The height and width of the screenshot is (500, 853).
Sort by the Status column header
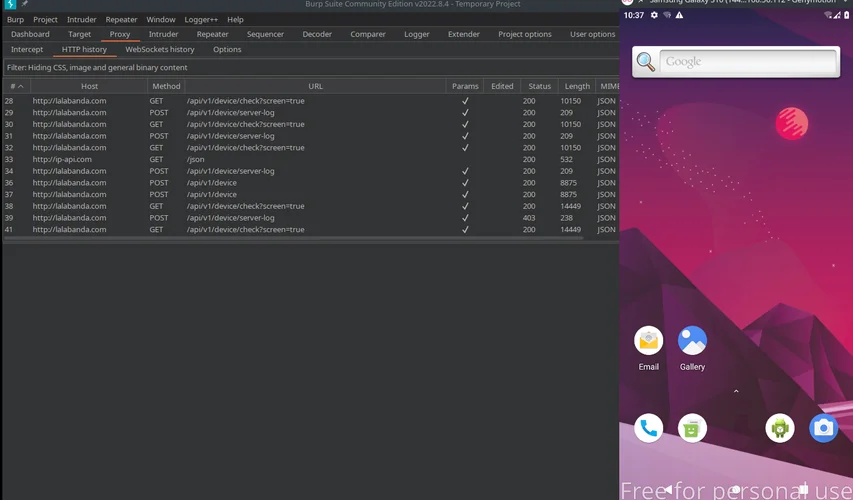pyautogui.click(x=540, y=86)
